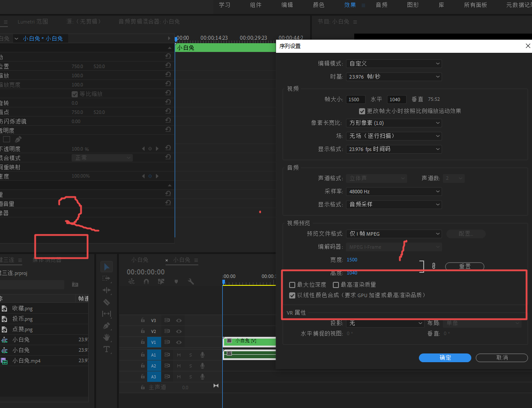This screenshot has width=532, height=408.
Task: Reset the 旋转 rotation parameter
Action: pyautogui.click(x=168, y=103)
